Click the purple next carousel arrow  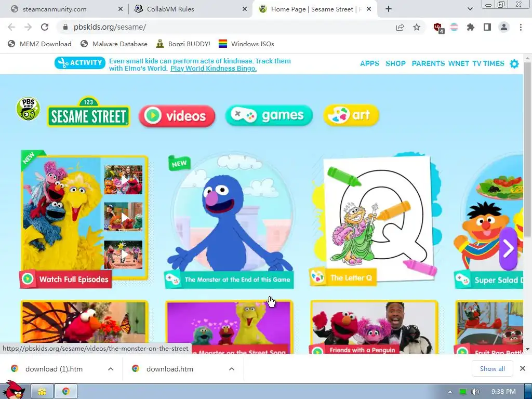coord(508,248)
